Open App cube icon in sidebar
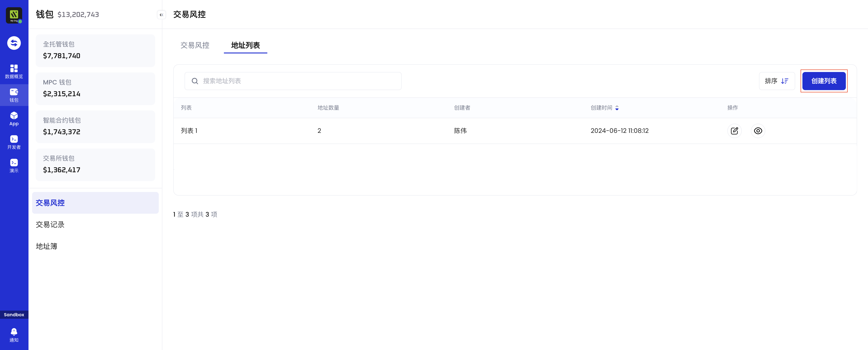868x350 pixels. point(14,119)
